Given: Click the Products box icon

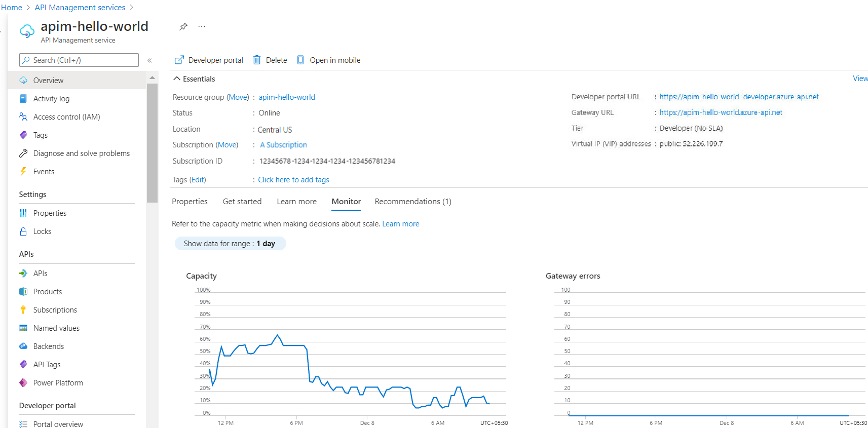Looking at the screenshot, I should pyautogui.click(x=23, y=292).
